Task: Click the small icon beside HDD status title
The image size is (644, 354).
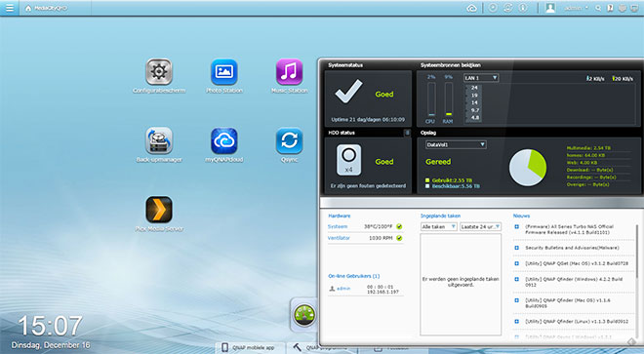Action: [407, 133]
